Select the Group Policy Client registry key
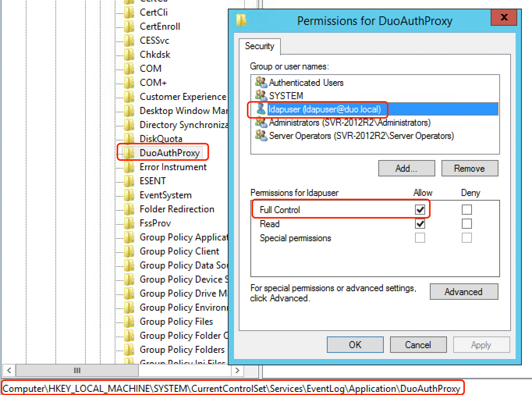532x395 pixels. coord(179,251)
